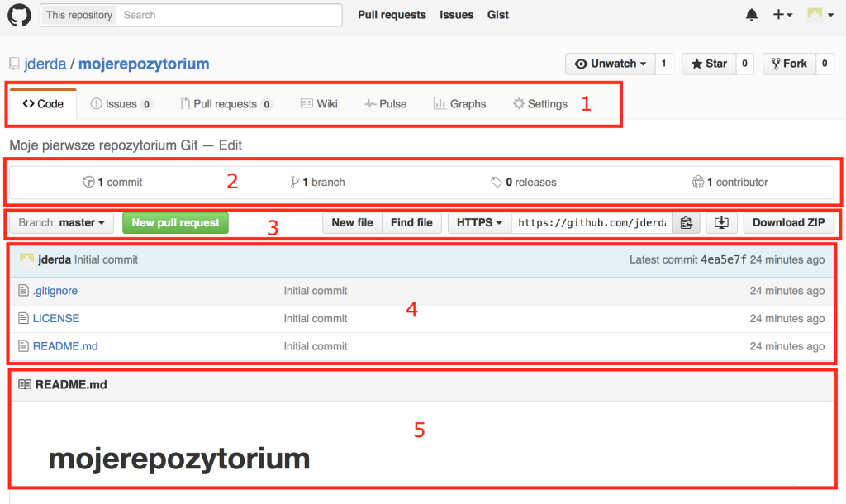Open Gist in top header
The image size is (846, 504).
click(x=498, y=15)
